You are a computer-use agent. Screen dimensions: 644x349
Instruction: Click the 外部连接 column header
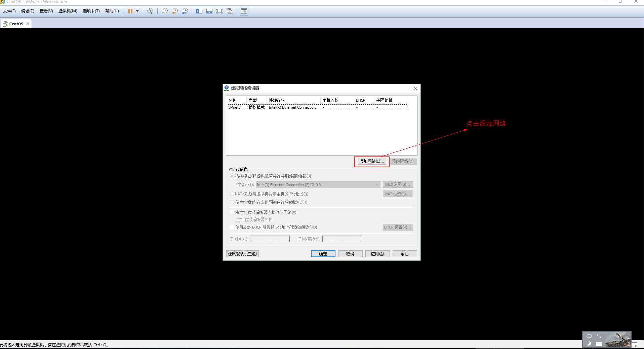293,100
